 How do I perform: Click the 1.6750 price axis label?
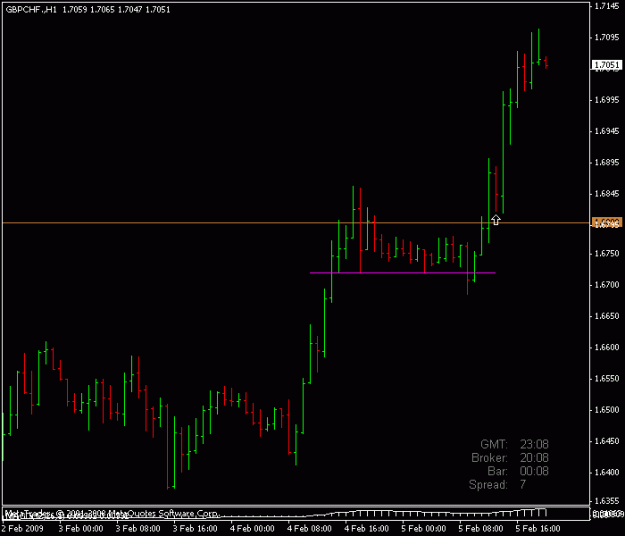[607, 253]
